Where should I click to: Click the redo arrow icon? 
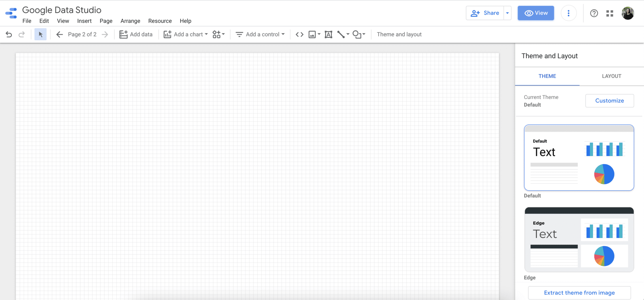coord(21,35)
